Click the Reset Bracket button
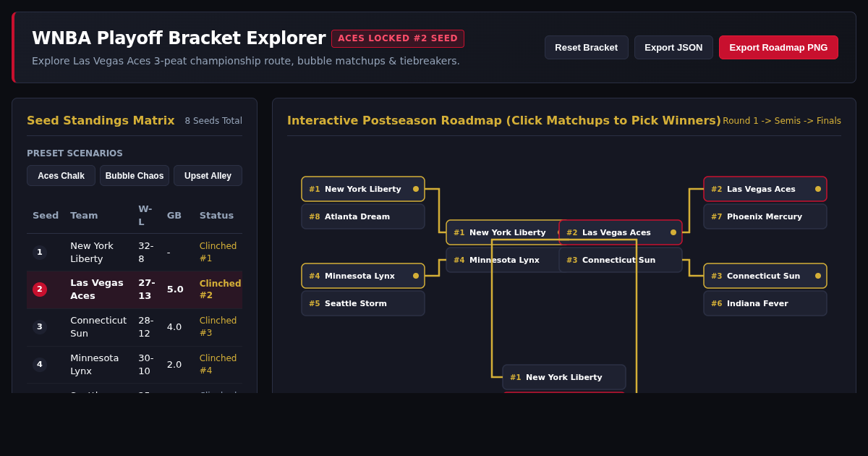This screenshot has height=456, width=868. click(x=587, y=47)
